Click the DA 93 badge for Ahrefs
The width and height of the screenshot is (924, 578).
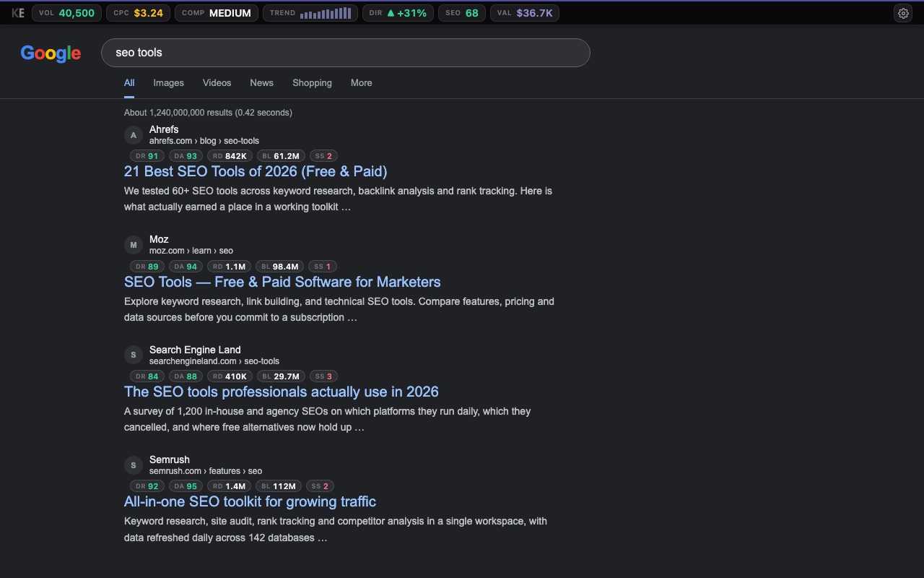click(186, 156)
